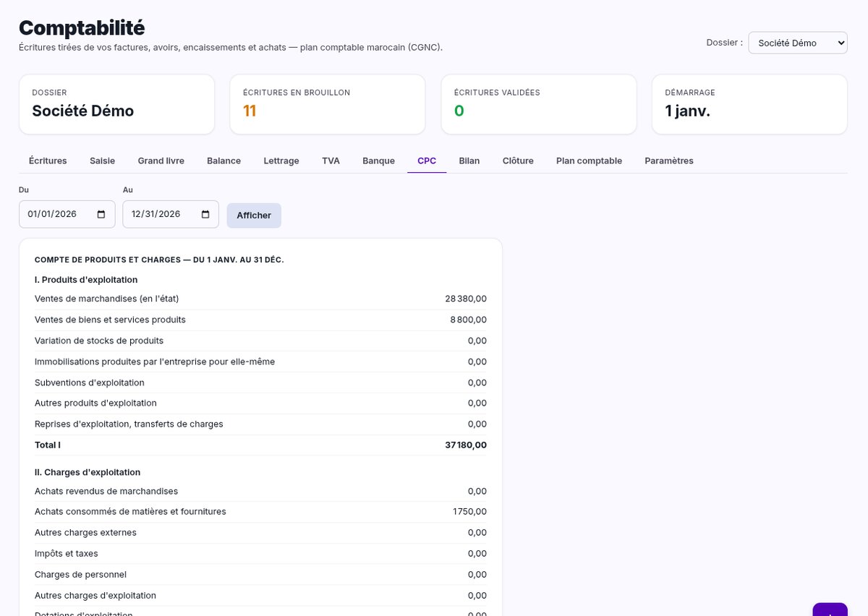Click the purple floating button at bottom right
The image size is (868, 616).
pyautogui.click(x=830, y=609)
